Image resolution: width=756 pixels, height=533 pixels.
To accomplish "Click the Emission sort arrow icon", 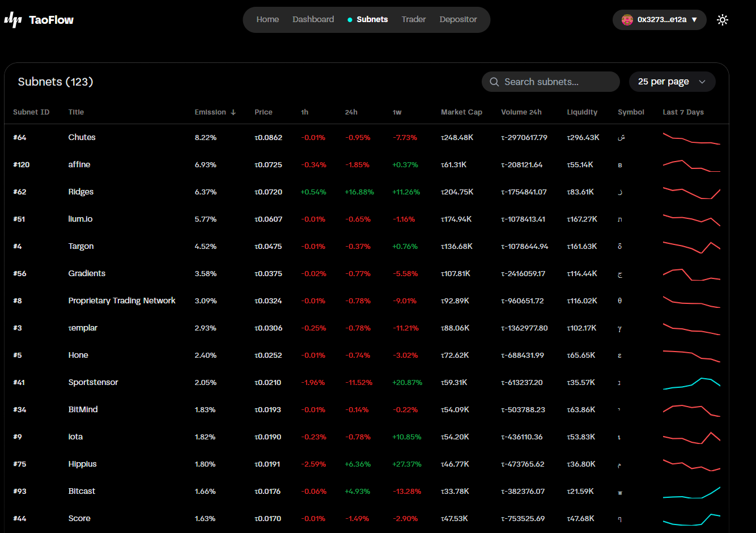I will (233, 112).
